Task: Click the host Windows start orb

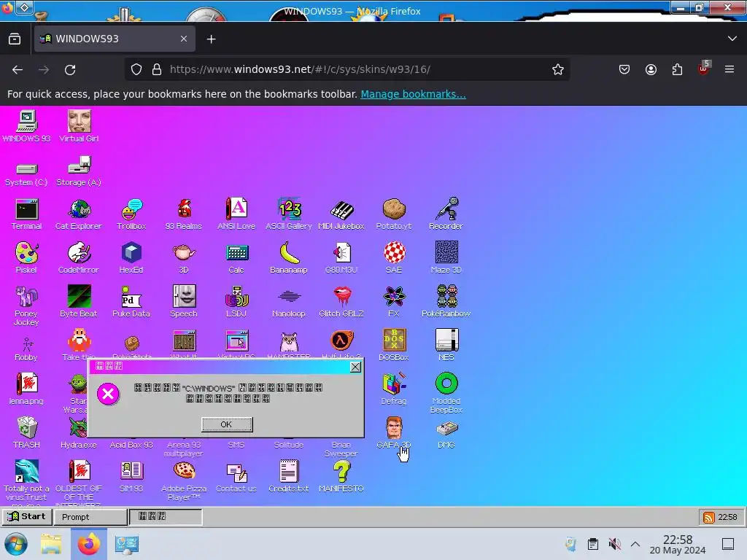Action: tap(16, 544)
